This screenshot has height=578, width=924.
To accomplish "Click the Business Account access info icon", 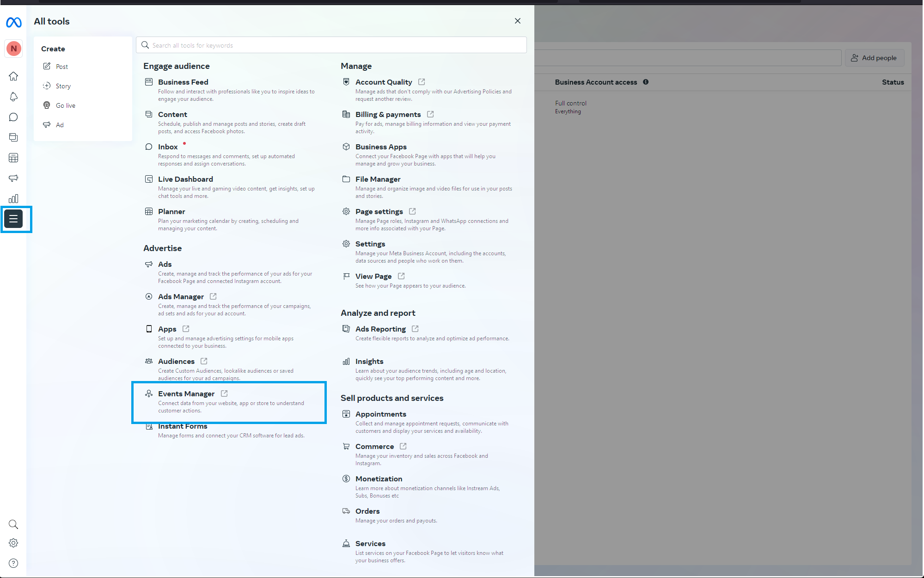I will [x=646, y=82].
